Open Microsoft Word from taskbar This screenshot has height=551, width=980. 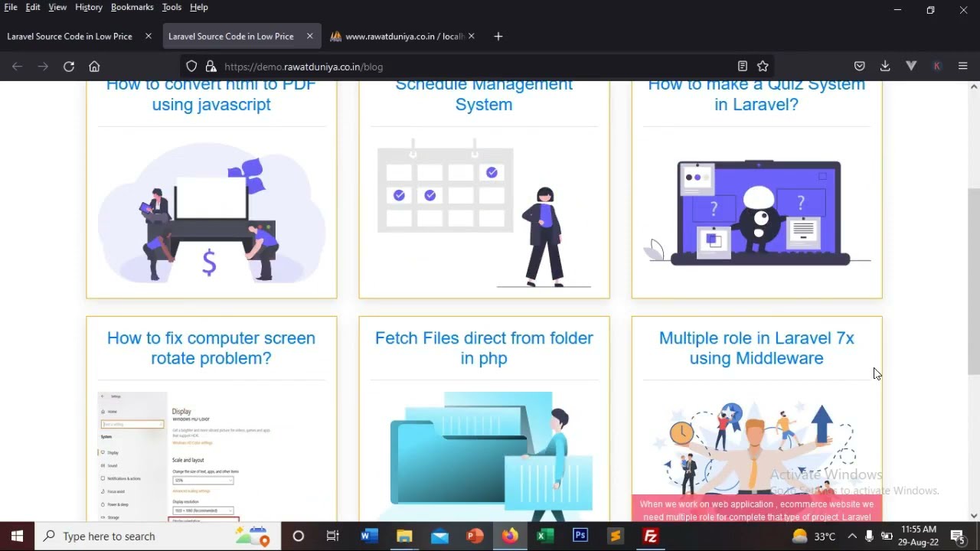[x=369, y=536]
